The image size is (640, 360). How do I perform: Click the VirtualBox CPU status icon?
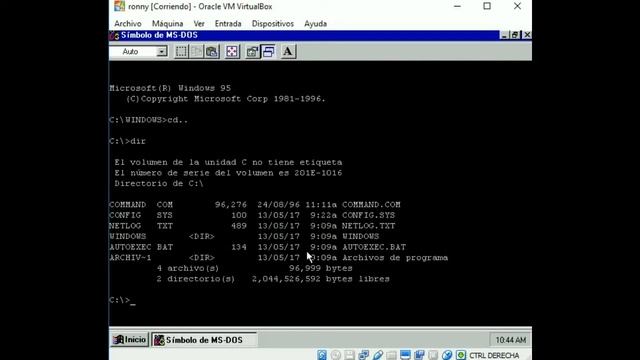433,355
